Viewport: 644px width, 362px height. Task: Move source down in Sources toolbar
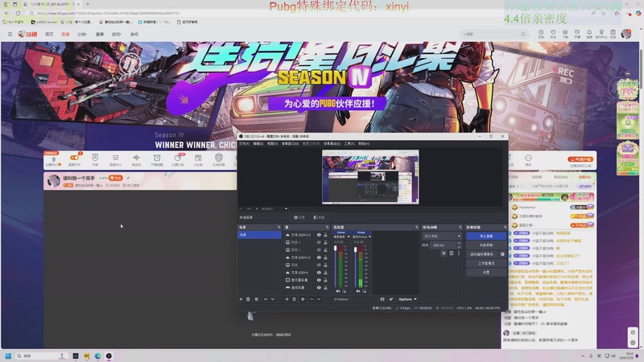pyautogui.click(x=318, y=299)
